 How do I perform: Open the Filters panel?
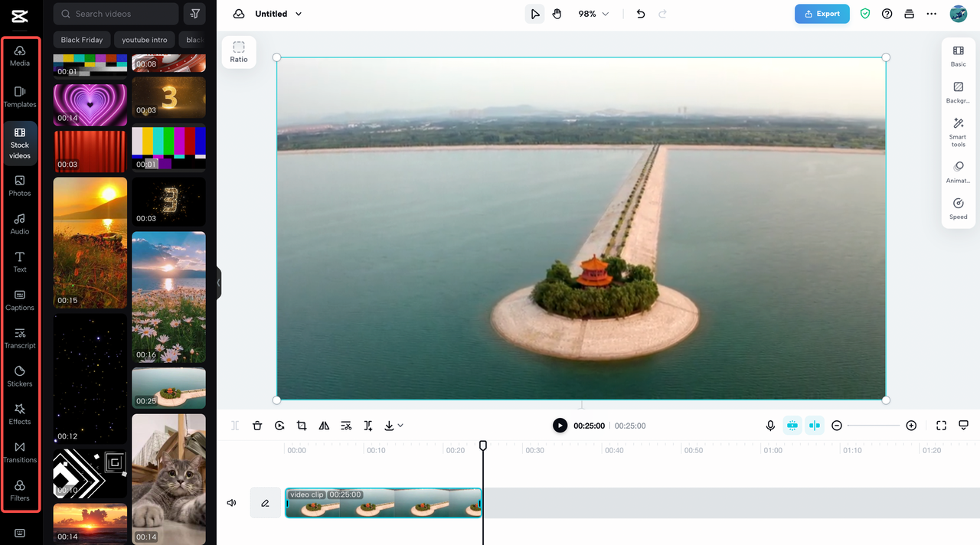(20, 491)
